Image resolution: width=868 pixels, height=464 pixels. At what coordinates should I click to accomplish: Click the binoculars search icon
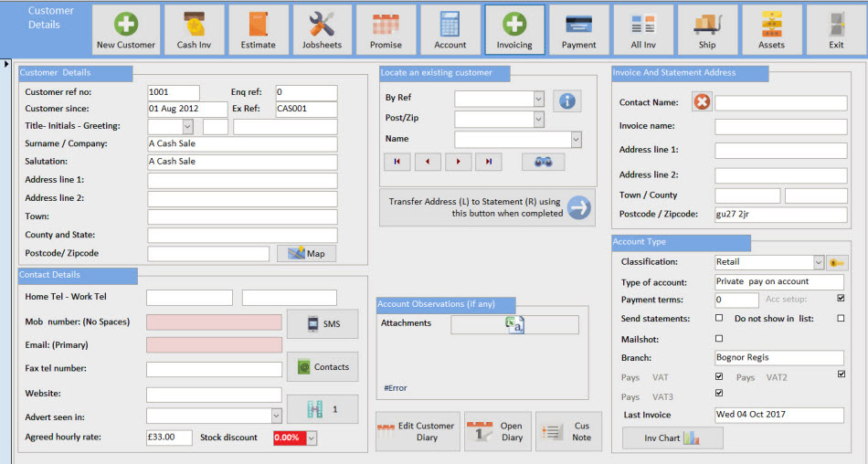(x=543, y=162)
